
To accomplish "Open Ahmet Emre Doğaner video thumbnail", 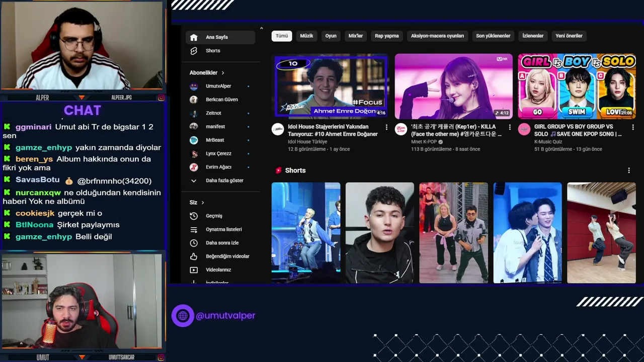I will click(x=331, y=86).
